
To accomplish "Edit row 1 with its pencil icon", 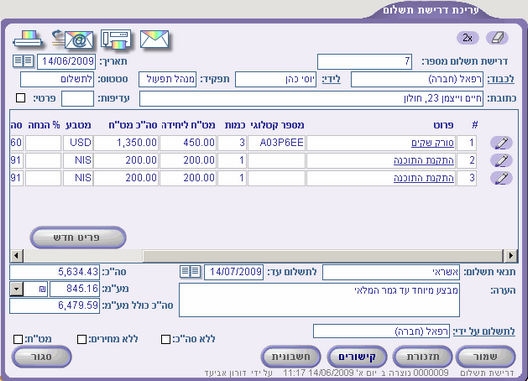I will pyautogui.click(x=501, y=143).
